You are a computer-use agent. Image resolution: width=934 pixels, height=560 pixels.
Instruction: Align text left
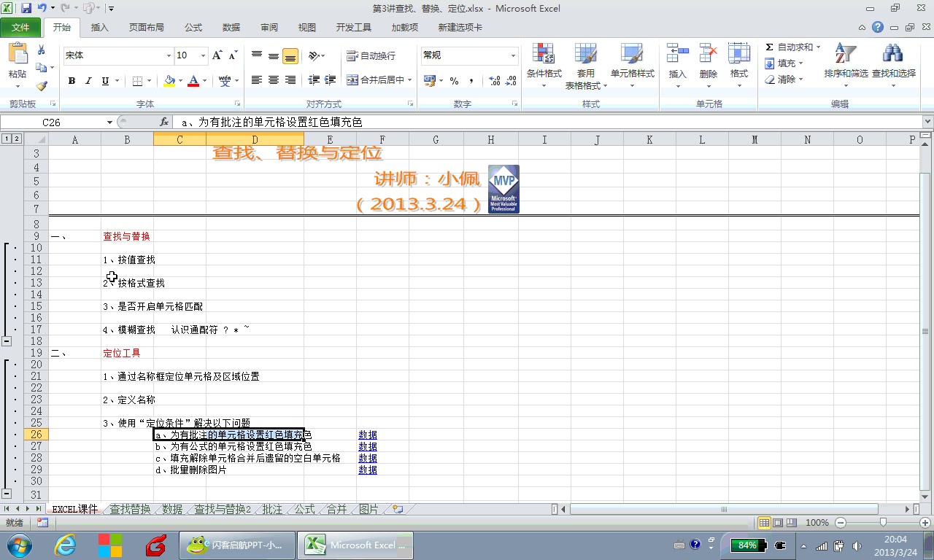click(x=257, y=80)
